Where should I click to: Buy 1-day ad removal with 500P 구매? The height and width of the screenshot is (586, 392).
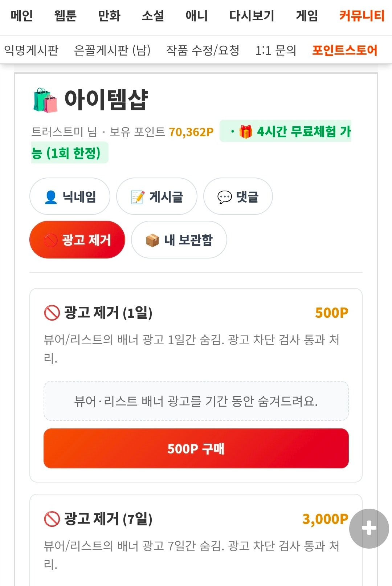tap(196, 448)
